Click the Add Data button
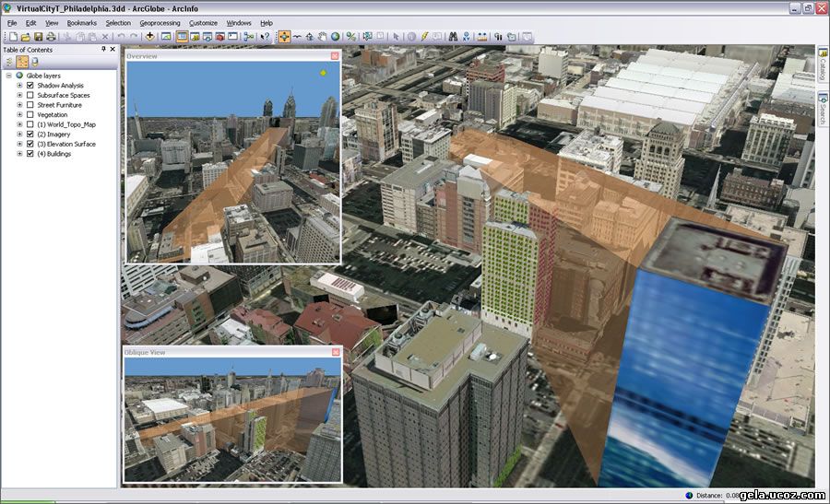The width and height of the screenshot is (830, 504). click(149, 37)
